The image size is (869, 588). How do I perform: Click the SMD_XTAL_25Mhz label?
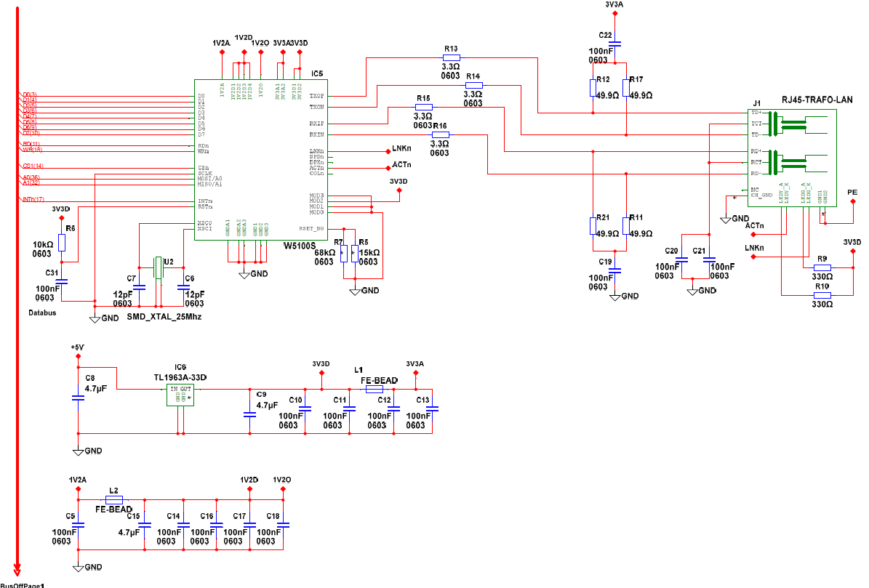(164, 317)
